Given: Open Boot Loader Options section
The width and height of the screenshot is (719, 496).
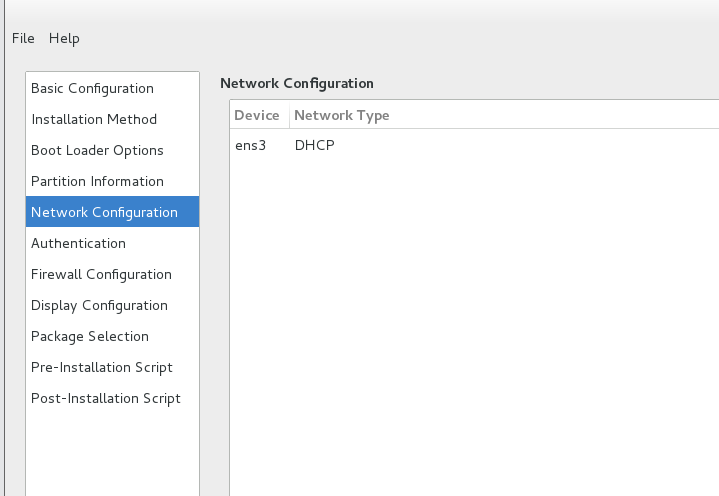Looking at the screenshot, I should point(97,150).
